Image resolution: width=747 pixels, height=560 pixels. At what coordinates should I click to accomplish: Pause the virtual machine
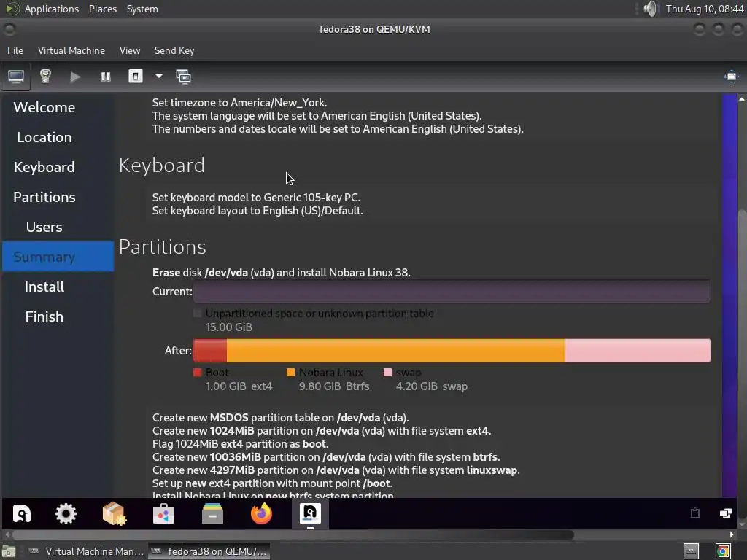(105, 77)
